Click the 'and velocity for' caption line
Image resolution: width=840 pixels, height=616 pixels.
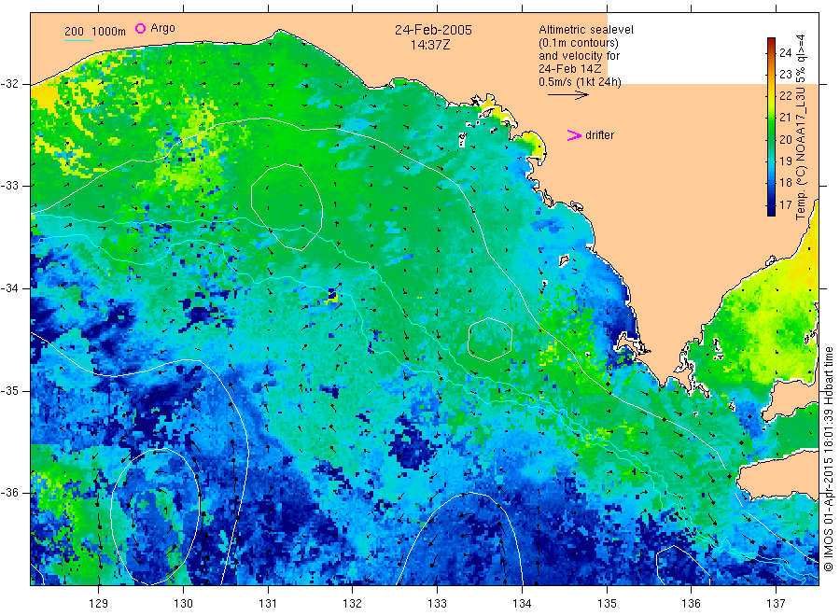point(579,56)
